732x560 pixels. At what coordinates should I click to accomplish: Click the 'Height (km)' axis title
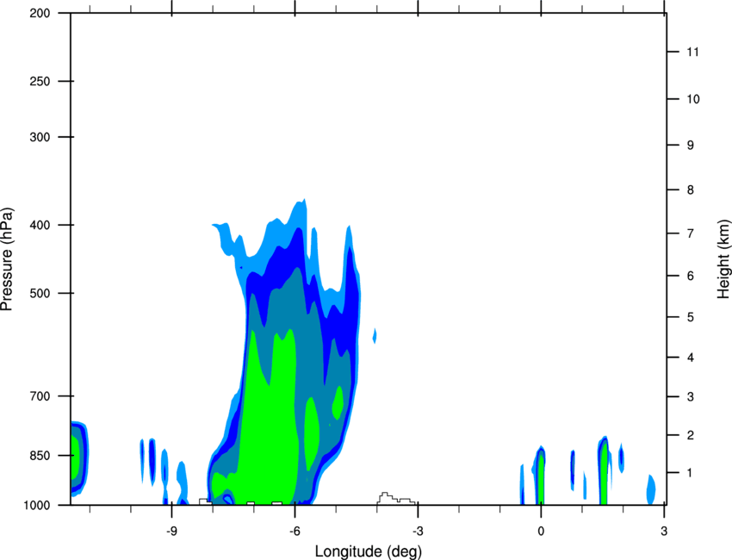(x=723, y=259)
